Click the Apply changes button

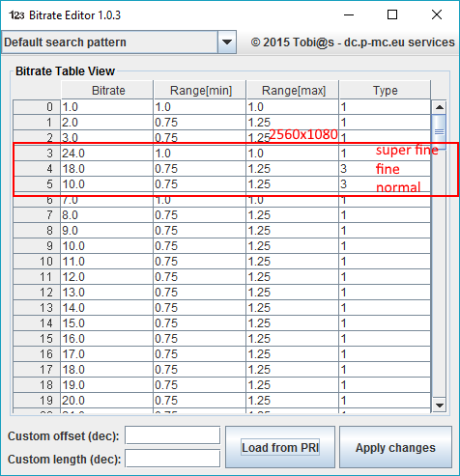click(395, 447)
